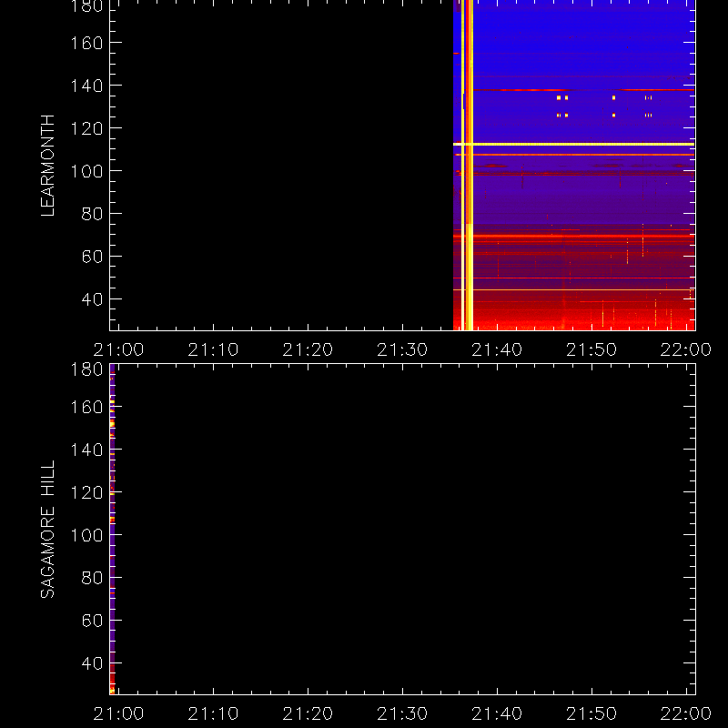The image size is (728, 728).
Task: Click 21:50 time label under LEARMONTH plot
Action: [591, 349]
